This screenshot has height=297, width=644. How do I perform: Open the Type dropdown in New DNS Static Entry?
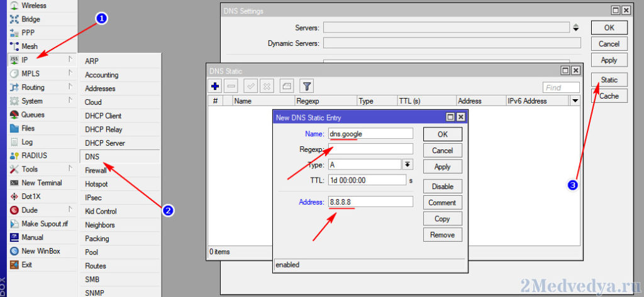408,165
